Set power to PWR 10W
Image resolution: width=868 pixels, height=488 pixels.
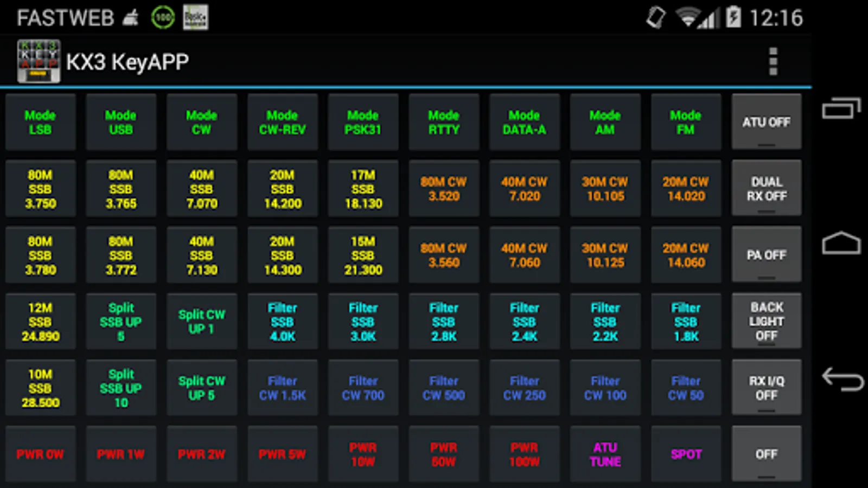(x=363, y=454)
